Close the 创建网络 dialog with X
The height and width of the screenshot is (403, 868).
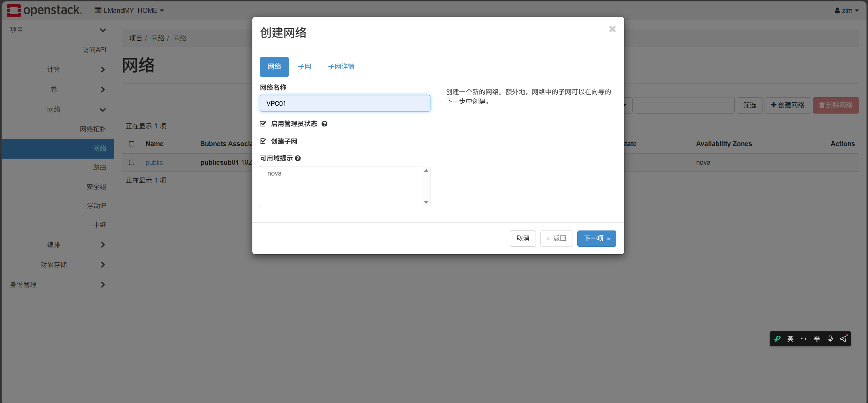tap(612, 29)
